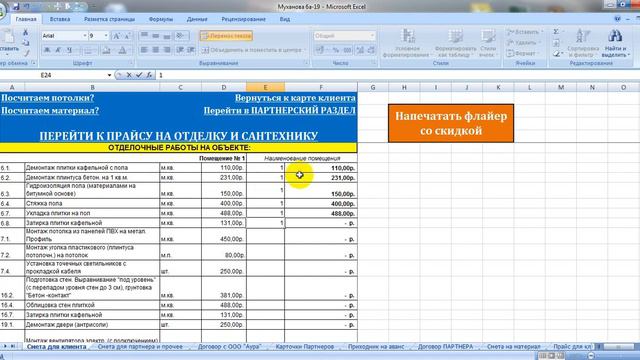Click the Clear eraser icon
The image size is (640, 360).
(557, 53)
